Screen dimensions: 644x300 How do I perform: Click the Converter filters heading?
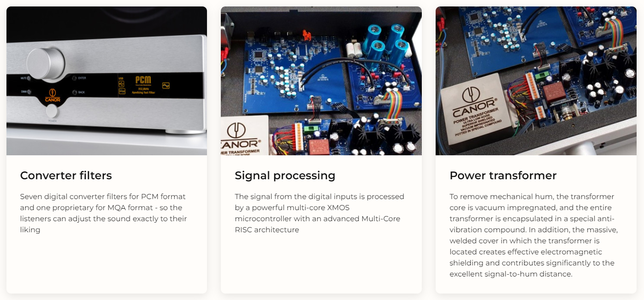[x=66, y=176]
